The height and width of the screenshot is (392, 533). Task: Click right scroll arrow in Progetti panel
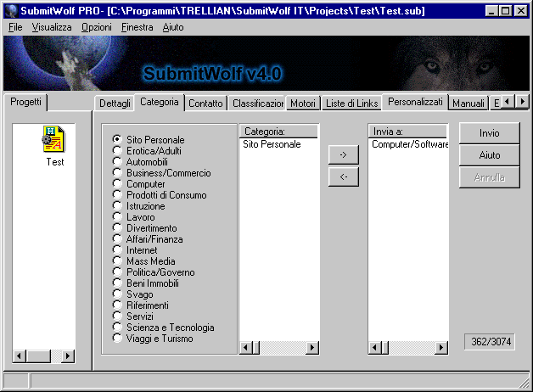pyautogui.click(x=68, y=356)
